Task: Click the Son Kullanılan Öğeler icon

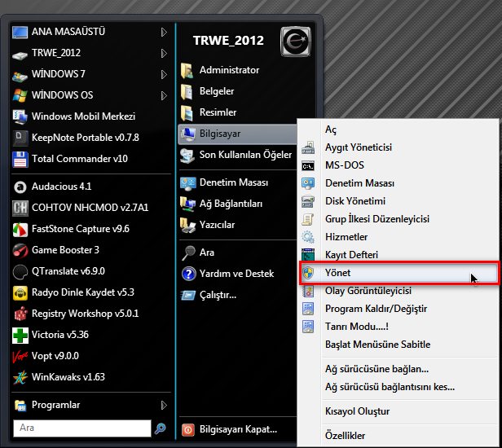Action: pyautogui.click(x=187, y=156)
